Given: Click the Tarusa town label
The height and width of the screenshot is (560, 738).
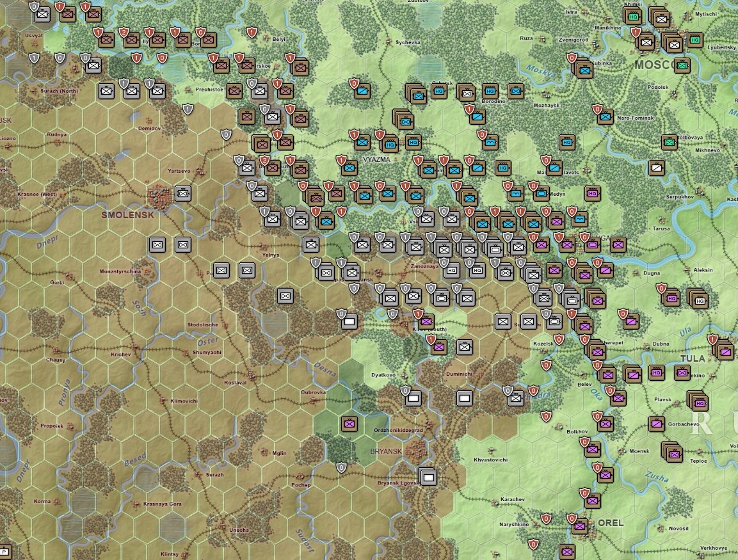Looking at the screenshot, I should pos(661,228).
